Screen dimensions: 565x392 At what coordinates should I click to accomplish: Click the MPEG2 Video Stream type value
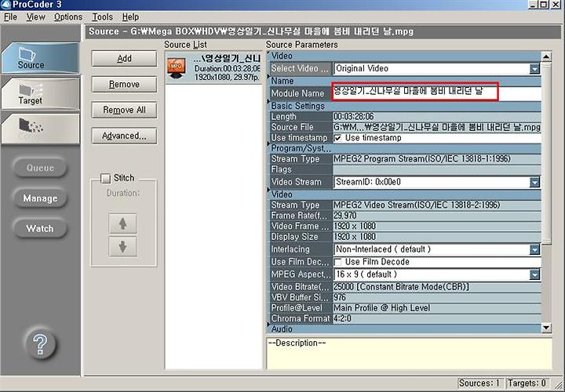[x=417, y=205]
